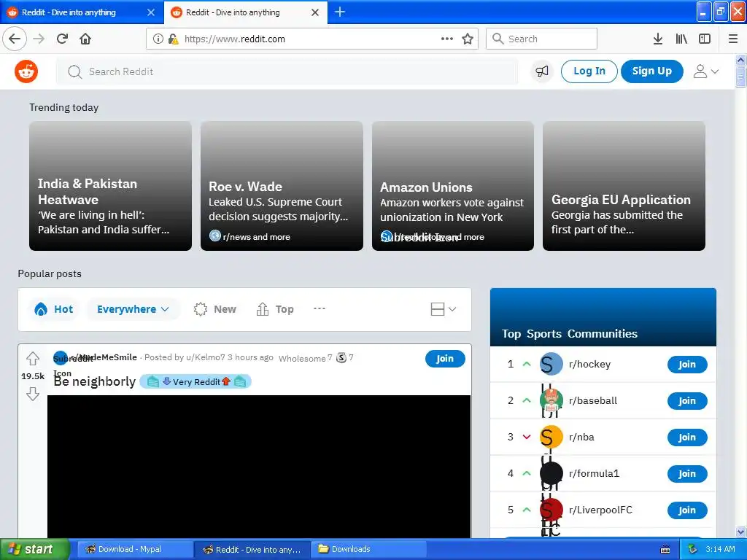The height and width of the screenshot is (560, 747).
Task: Click the r/formula1 community avatar
Action: tap(551, 473)
